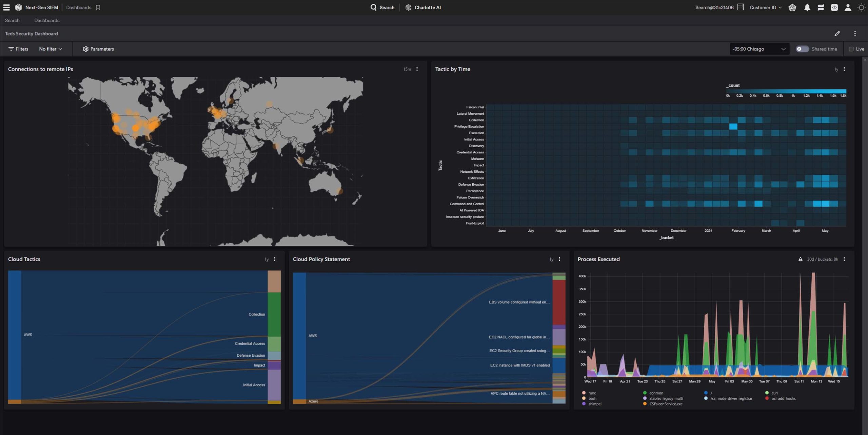Click the 1y time range on Cloud Policy Statement

pos(551,259)
